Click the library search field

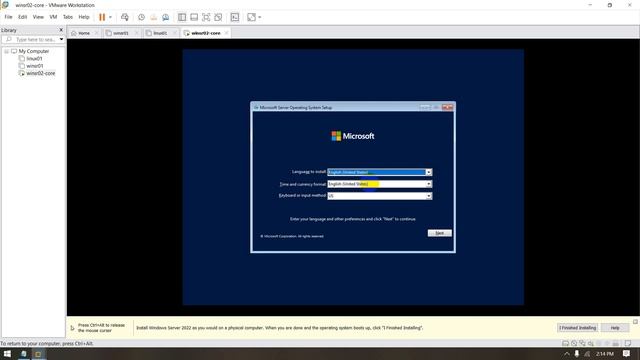click(30, 40)
